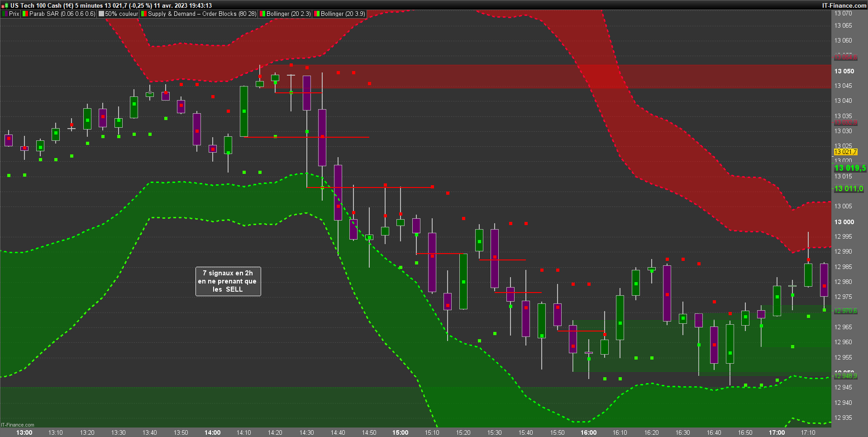This screenshot has height=437, width=868.
Task: Click the Prix legend color swatch
Action: click(x=5, y=14)
